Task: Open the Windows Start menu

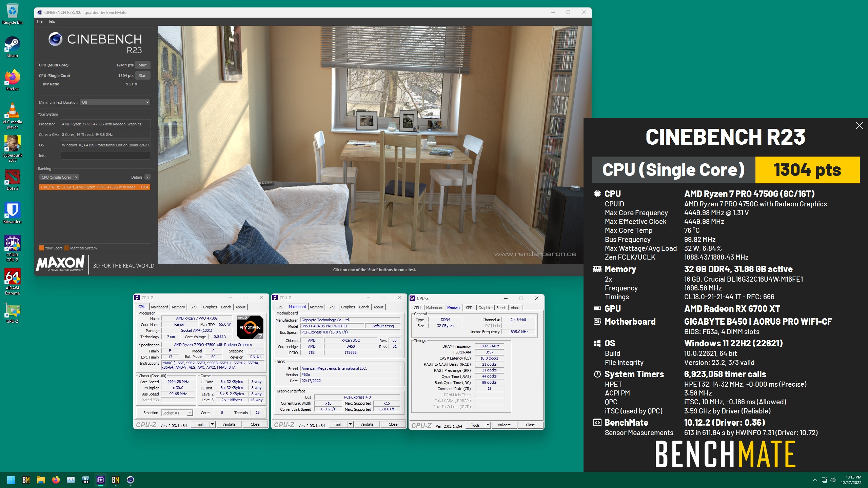Action: click(x=11, y=480)
